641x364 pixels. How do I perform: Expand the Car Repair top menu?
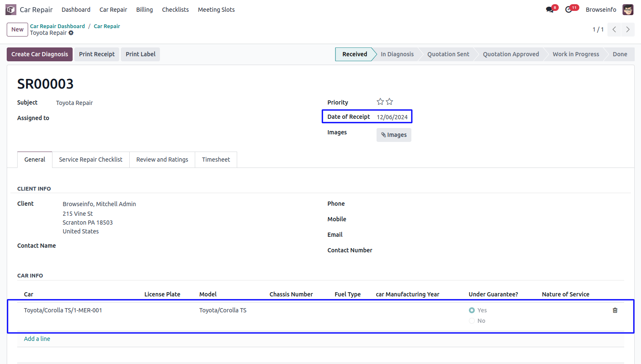113,10
